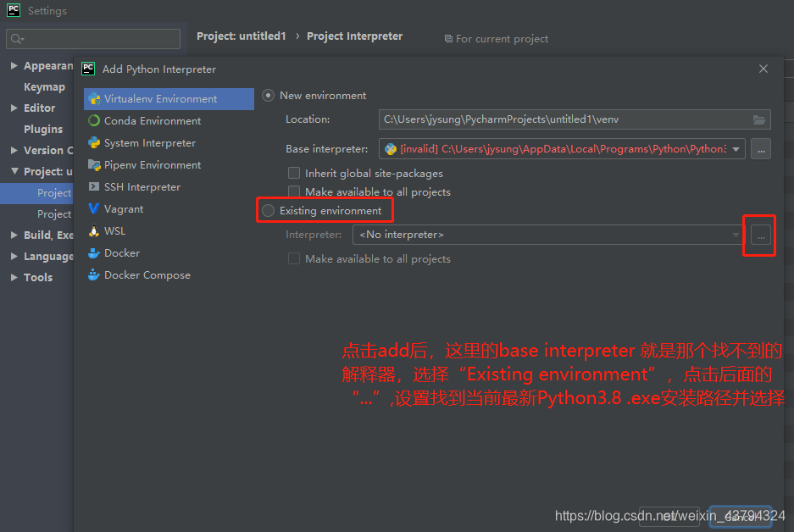Viewport: 794px width, 532px height.
Task: Select Pipenv Environment in the list
Action: tap(169, 164)
